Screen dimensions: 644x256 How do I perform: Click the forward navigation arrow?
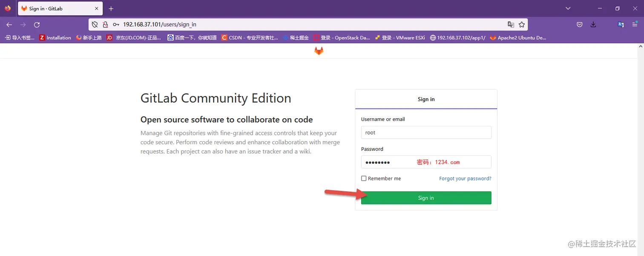click(23, 25)
